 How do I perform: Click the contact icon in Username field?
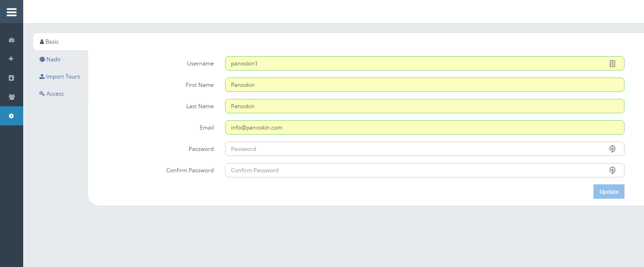click(x=612, y=64)
